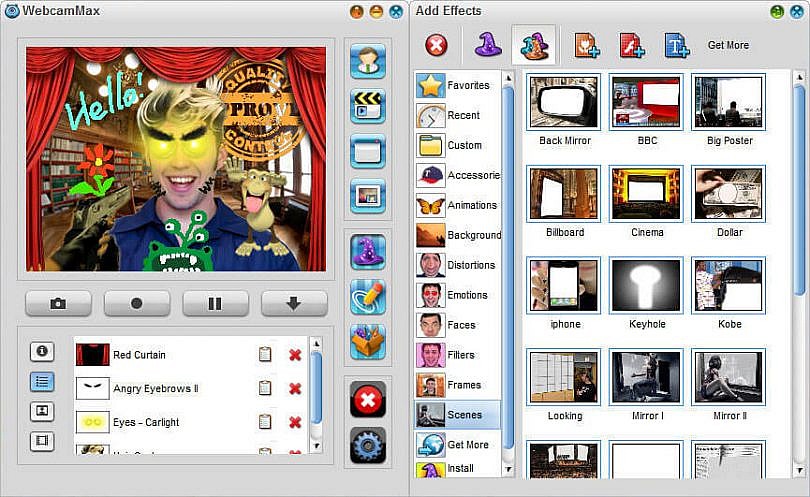810x497 pixels.
Task: Select the picture source icon
Action: (x=368, y=196)
